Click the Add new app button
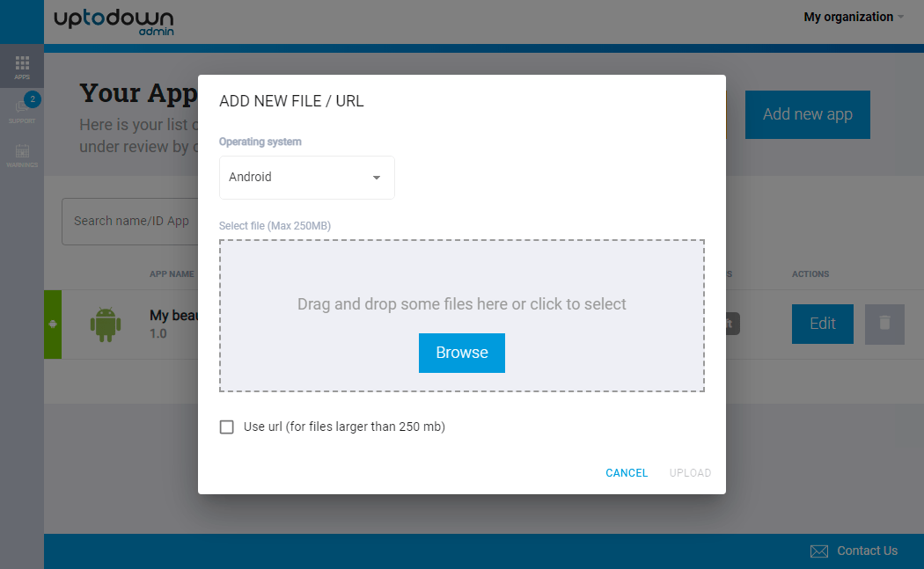This screenshot has width=924, height=569. [807, 114]
